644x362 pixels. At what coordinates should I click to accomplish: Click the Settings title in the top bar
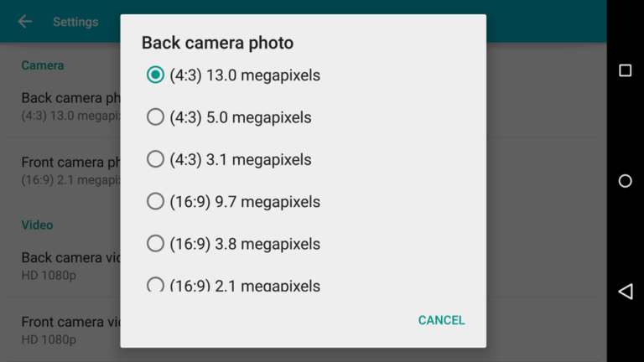(x=75, y=22)
